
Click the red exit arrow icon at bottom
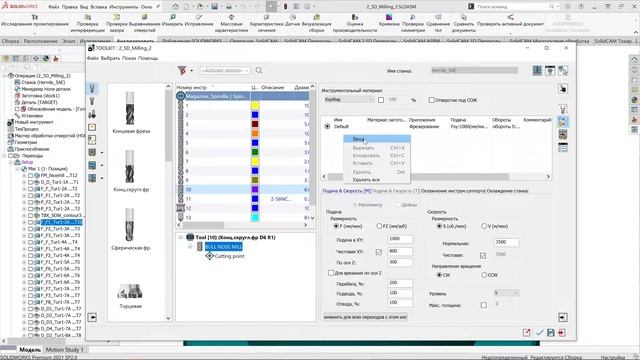(562, 333)
